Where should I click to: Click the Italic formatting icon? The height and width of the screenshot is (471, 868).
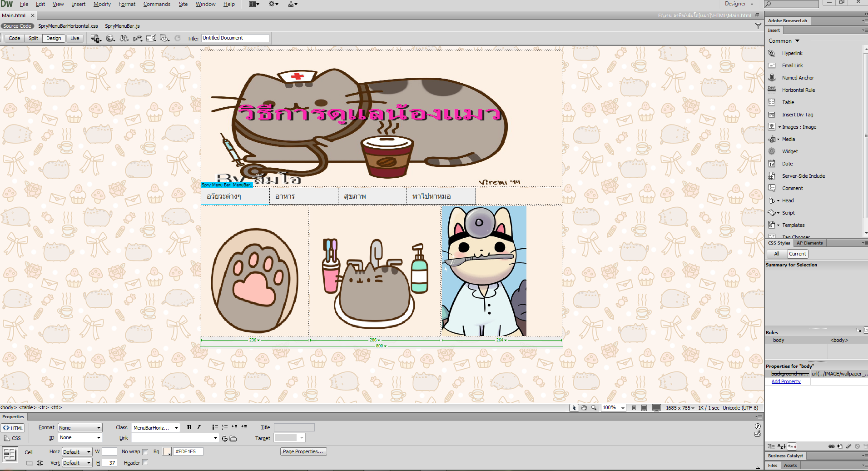(198, 427)
